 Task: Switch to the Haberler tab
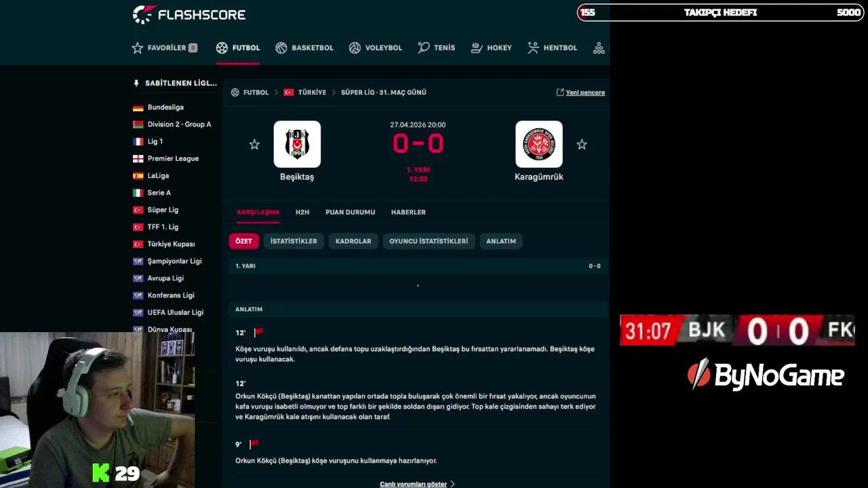tap(408, 212)
